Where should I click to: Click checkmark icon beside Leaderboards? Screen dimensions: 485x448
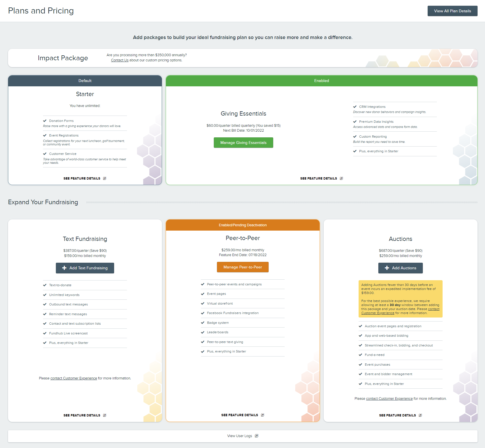pyautogui.click(x=203, y=332)
